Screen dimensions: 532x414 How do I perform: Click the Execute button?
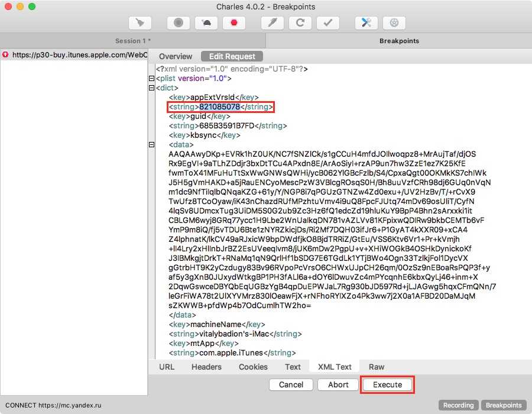coord(387,385)
